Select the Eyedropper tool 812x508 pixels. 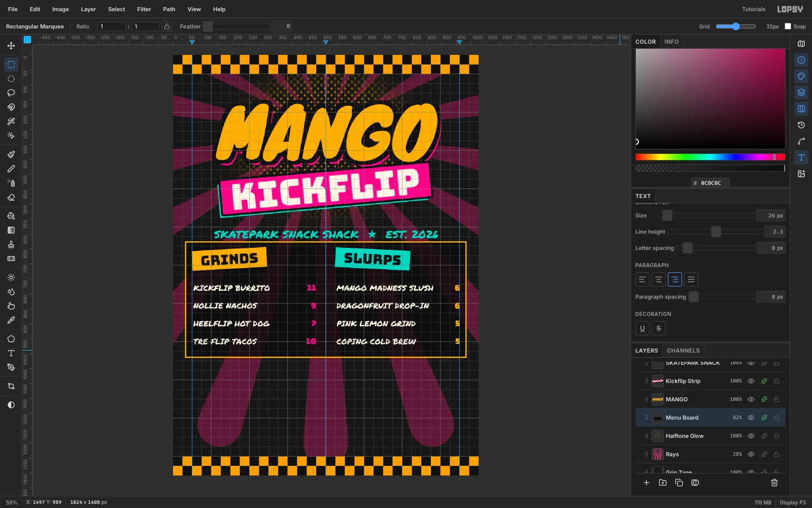click(11, 320)
